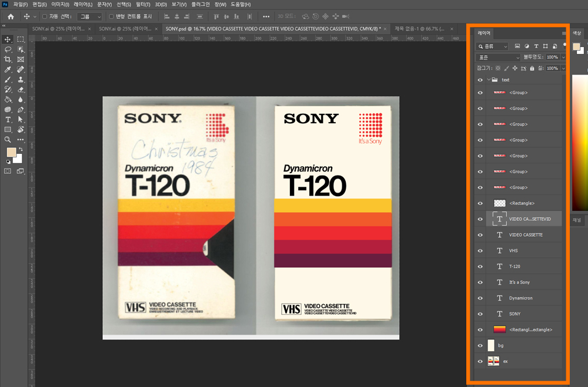This screenshot has height=387, width=588.
Task: Select the Rectangular Marquee tool
Action: [x=21, y=39]
